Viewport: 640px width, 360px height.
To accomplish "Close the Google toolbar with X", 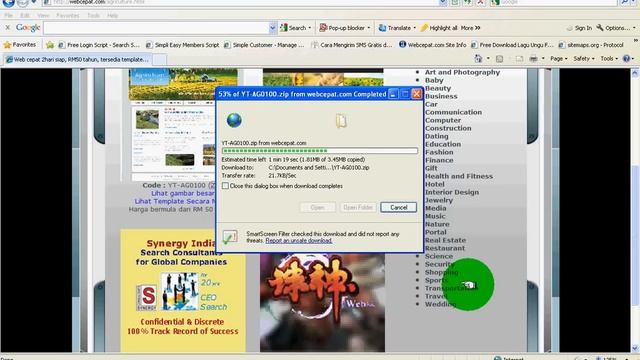I will point(7,27).
